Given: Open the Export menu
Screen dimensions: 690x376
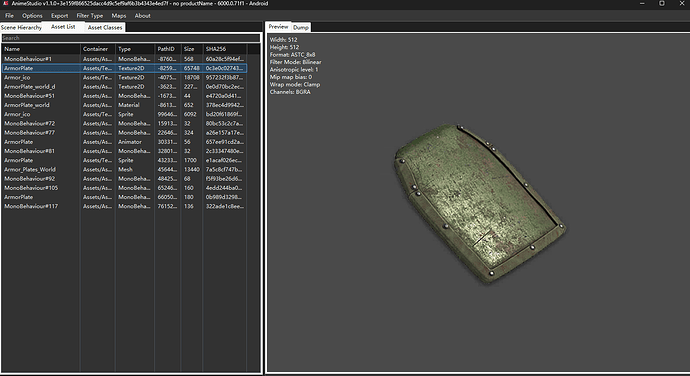Looking at the screenshot, I should pyautogui.click(x=59, y=15).
